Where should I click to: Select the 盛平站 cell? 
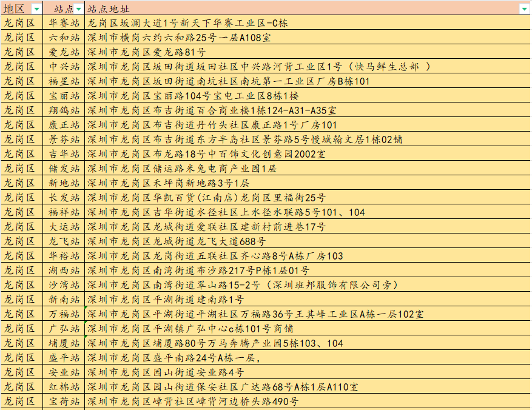coord(64,358)
